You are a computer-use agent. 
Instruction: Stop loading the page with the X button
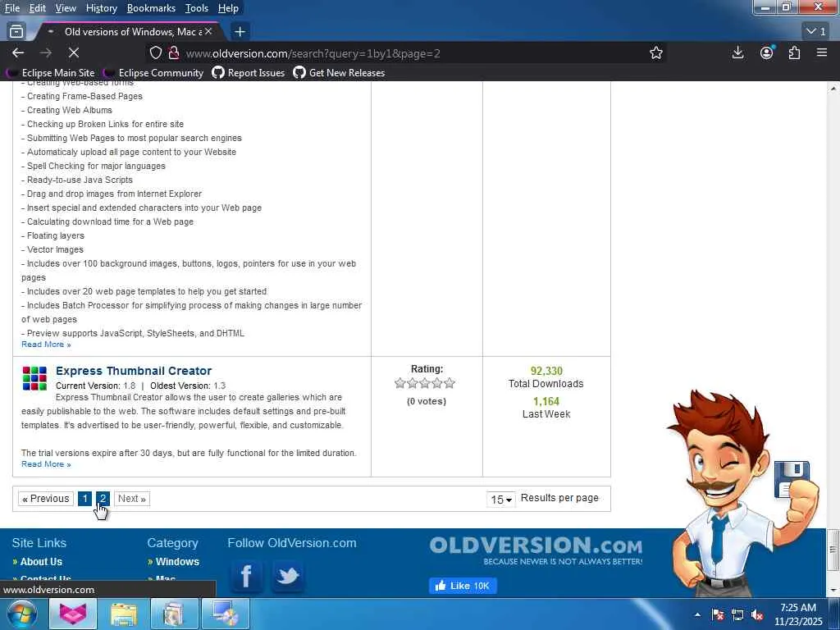pyautogui.click(x=74, y=52)
